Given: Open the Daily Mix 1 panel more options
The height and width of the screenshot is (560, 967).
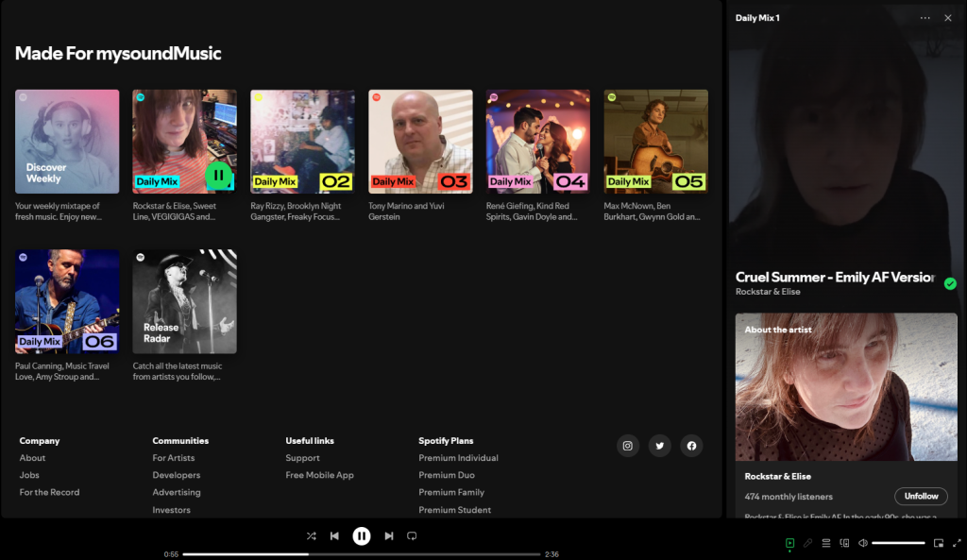Looking at the screenshot, I should coord(925,18).
